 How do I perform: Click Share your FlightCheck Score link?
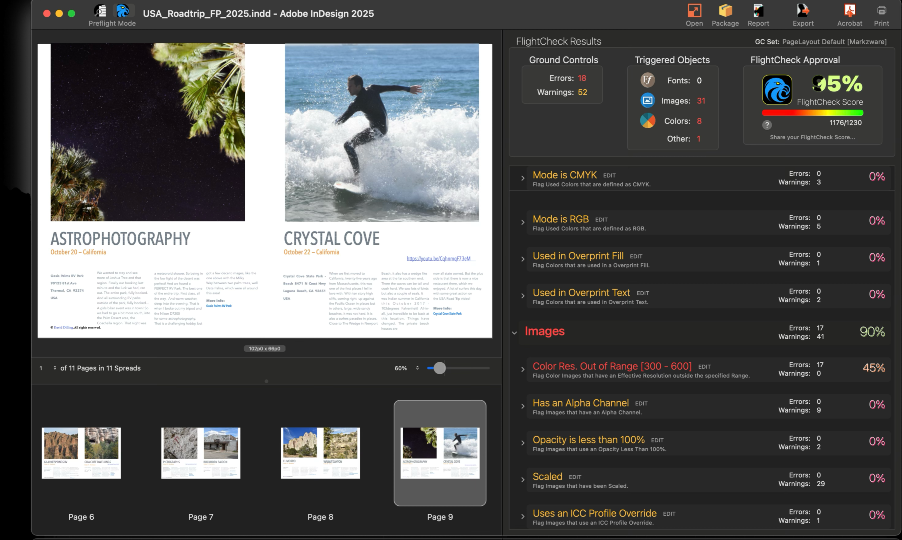pos(812,136)
